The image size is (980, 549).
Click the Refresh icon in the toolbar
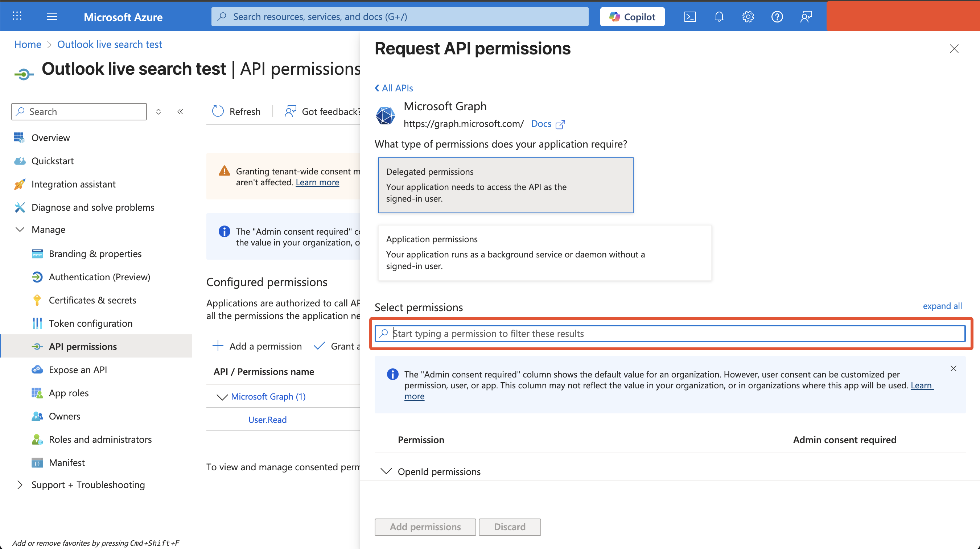click(218, 111)
